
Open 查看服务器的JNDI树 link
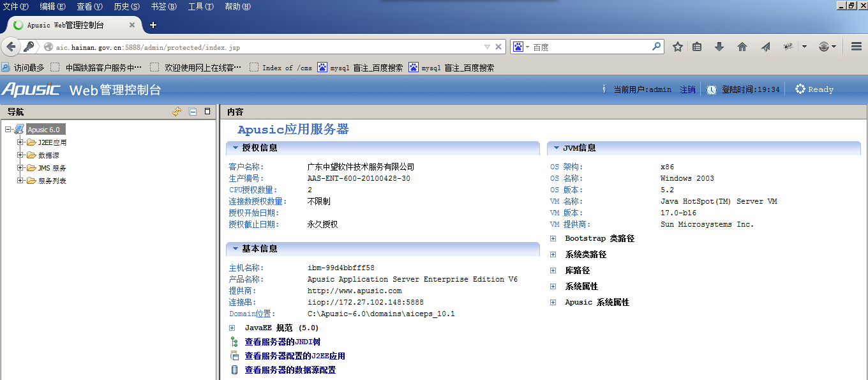283,342
